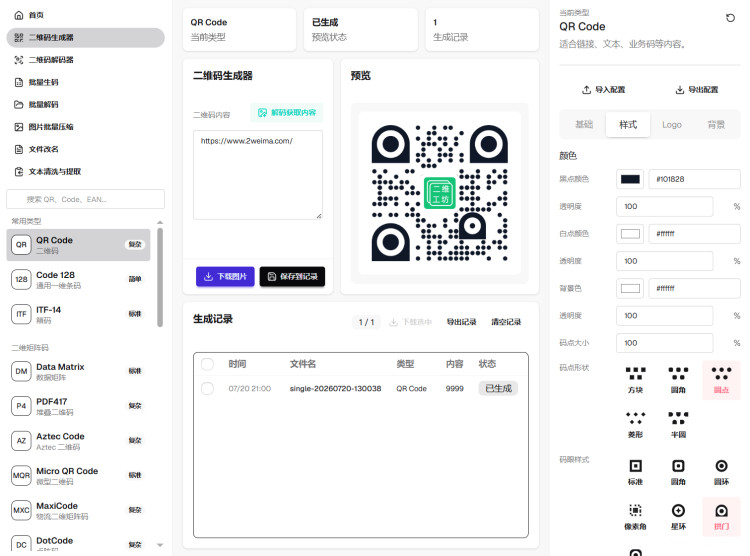750x556 pixels.
Task: Click the 1 / 1 page indicator
Action: [x=366, y=322]
